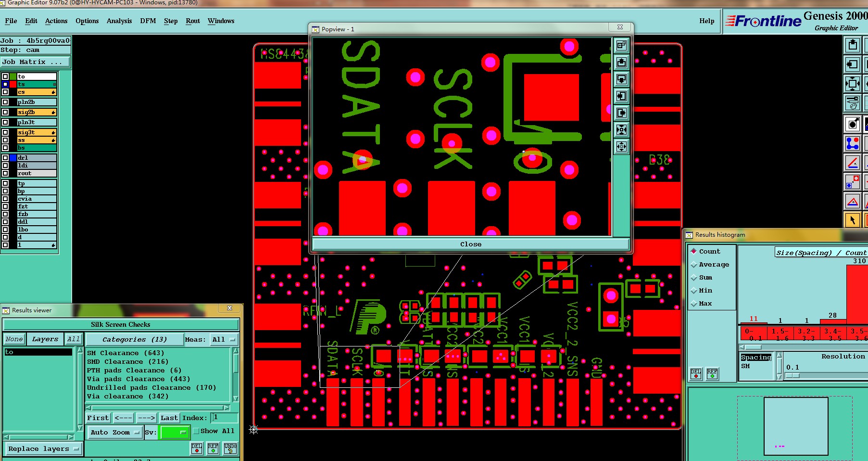Toggle display checkbox for layer drl
Screen dimensions: 868x461
[5, 158]
